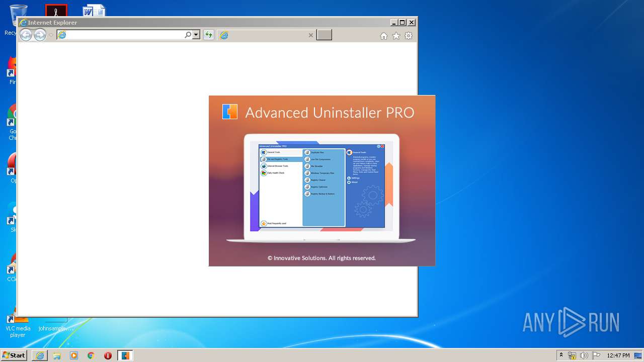Screen dimensions: 644x362
Task: Open the Tools gear menu in Internet Explorer
Action: pos(409,36)
